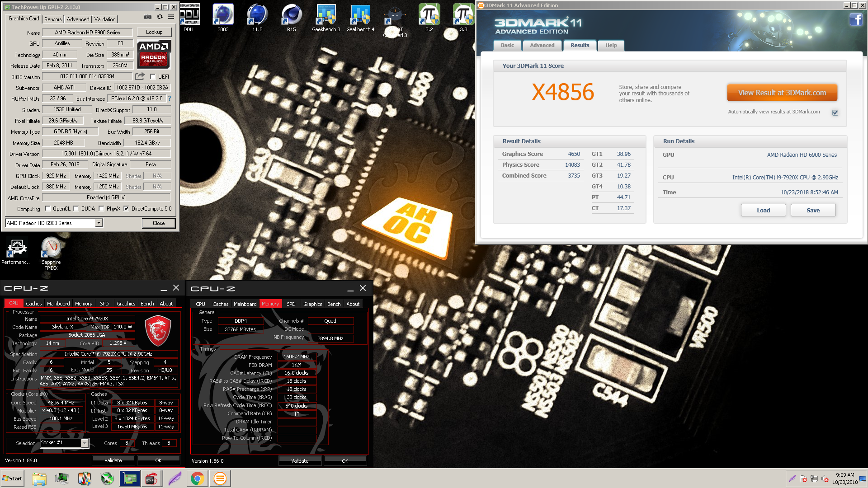The width and height of the screenshot is (868, 488).
Task: Click the Load button in 3DMark
Action: 763,210
